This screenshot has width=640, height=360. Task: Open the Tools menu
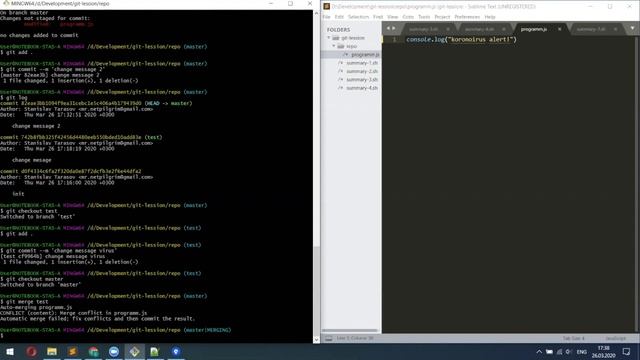[424, 17]
